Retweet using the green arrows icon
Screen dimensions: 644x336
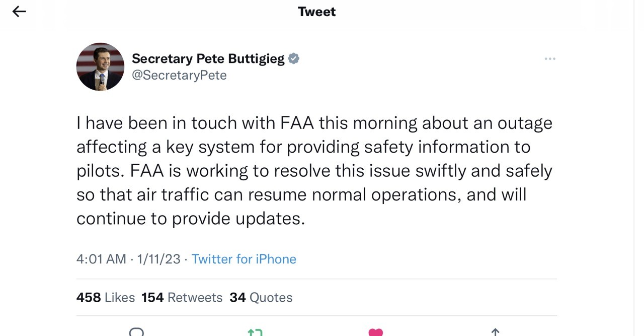255,332
